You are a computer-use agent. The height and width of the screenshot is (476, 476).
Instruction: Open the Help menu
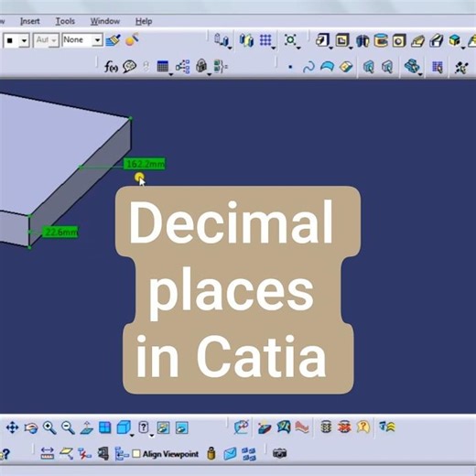(x=144, y=21)
